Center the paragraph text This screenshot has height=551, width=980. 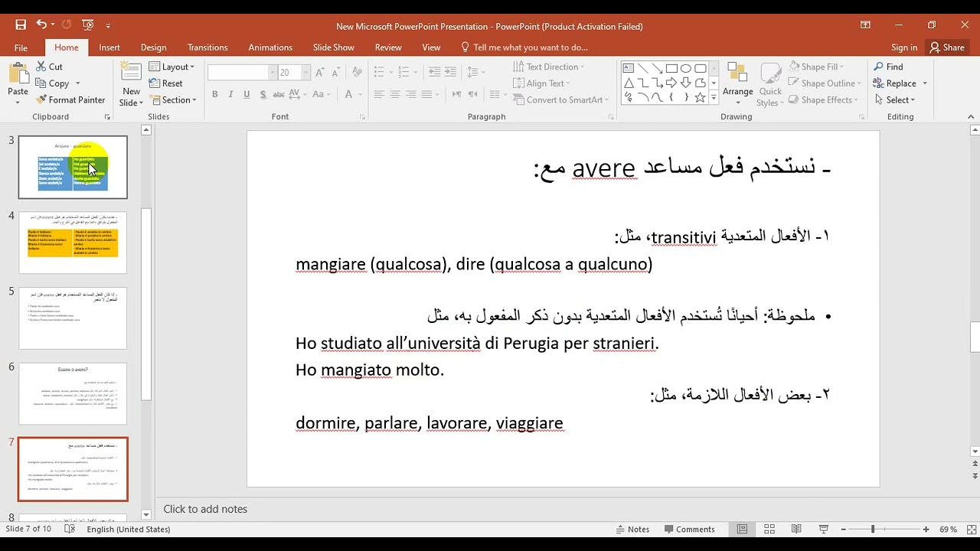[395, 94]
